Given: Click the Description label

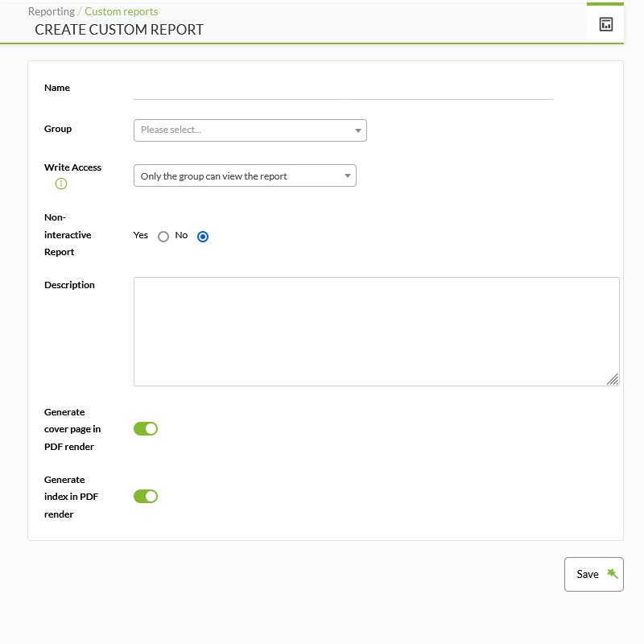Looking at the screenshot, I should [69, 285].
